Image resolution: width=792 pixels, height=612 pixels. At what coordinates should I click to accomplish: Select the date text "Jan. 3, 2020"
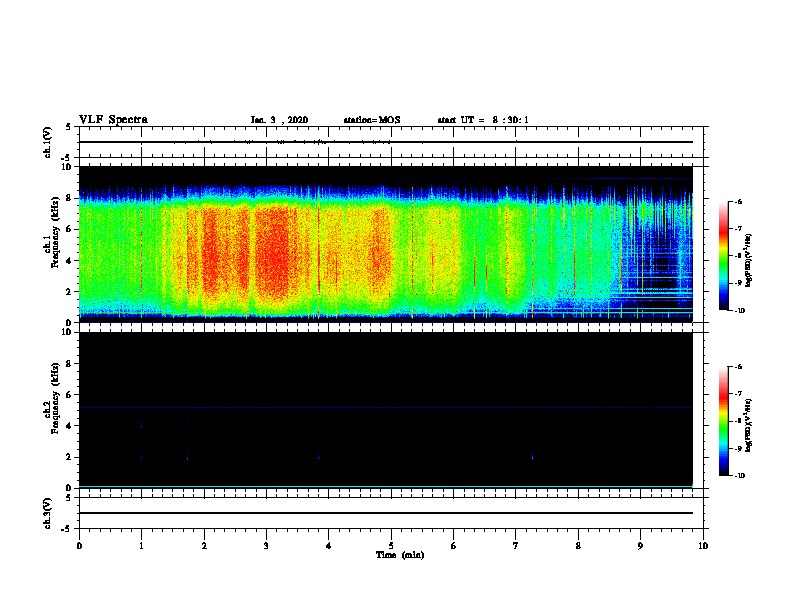click(x=279, y=120)
